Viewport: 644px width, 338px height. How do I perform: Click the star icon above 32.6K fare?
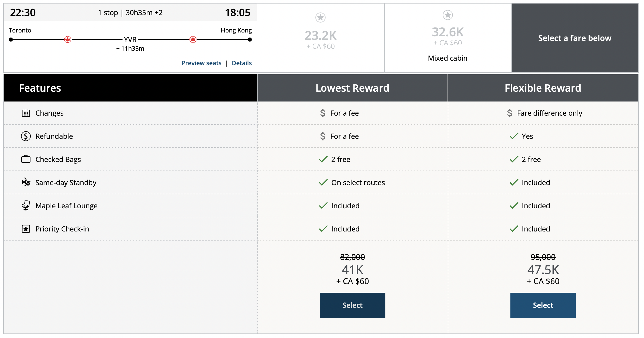click(448, 15)
